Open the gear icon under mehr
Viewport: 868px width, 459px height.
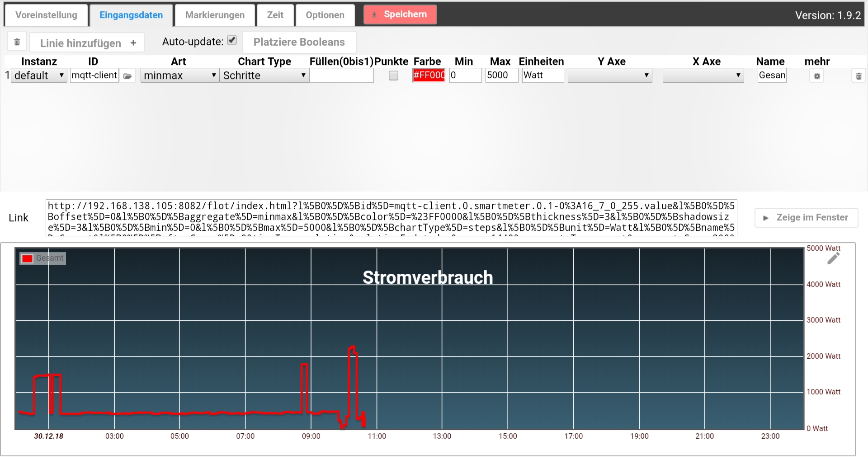tap(817, 76)
